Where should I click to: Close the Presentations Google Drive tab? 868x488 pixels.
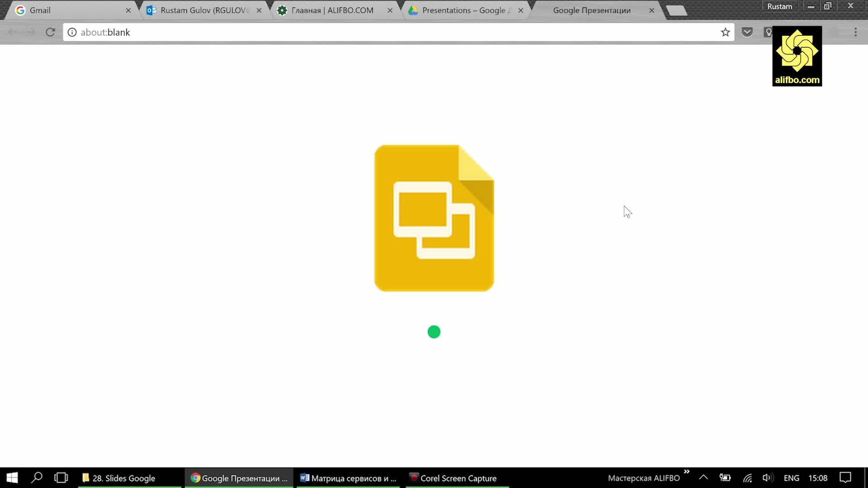521,10
